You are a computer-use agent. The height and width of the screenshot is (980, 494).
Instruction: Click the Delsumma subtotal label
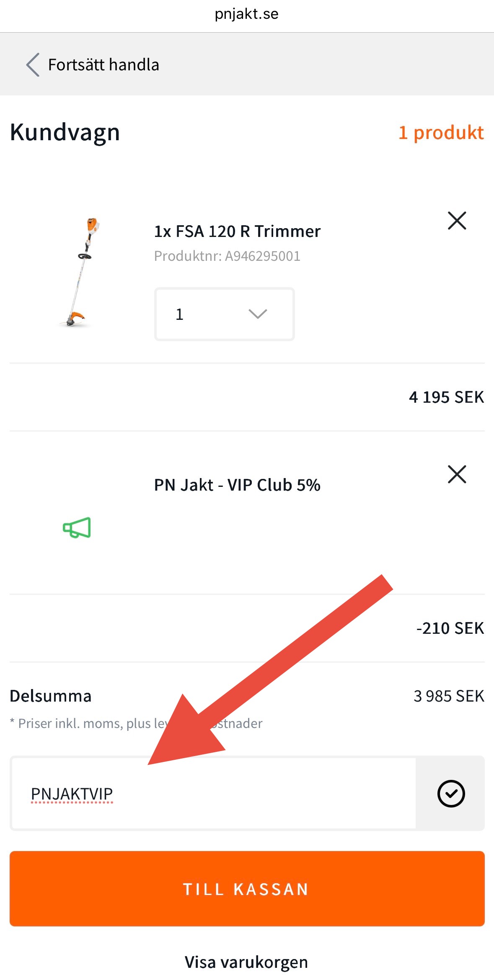(x=51, y=696)
